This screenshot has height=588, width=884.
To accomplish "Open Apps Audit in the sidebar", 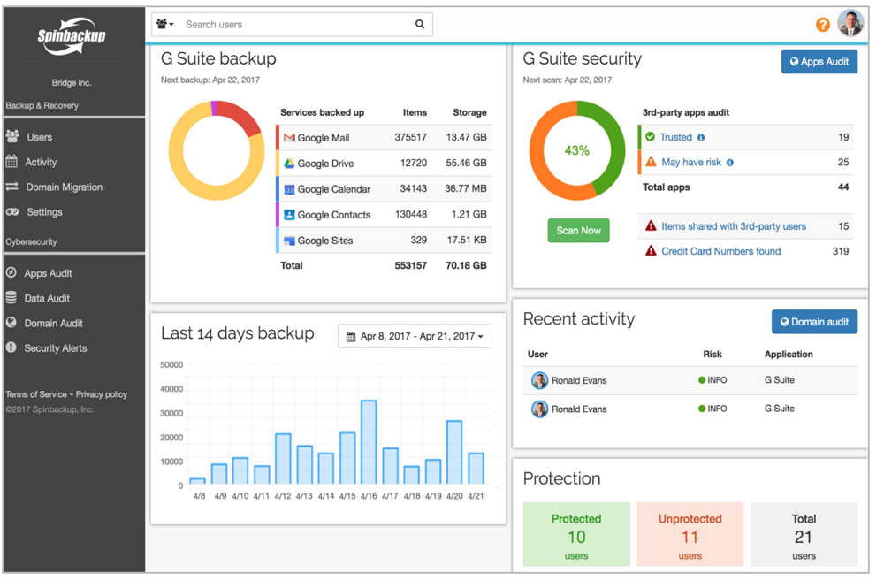I will coord(48,273).
